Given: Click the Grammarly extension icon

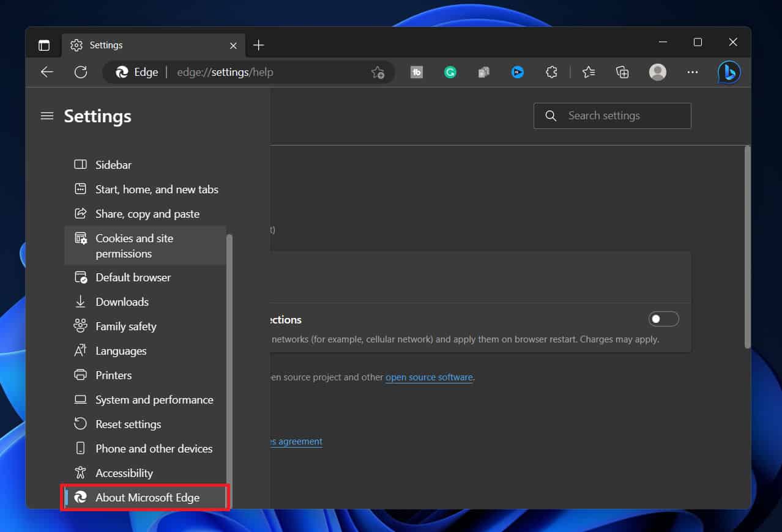Looking at the screenshot, I should (x=450, y=72).
